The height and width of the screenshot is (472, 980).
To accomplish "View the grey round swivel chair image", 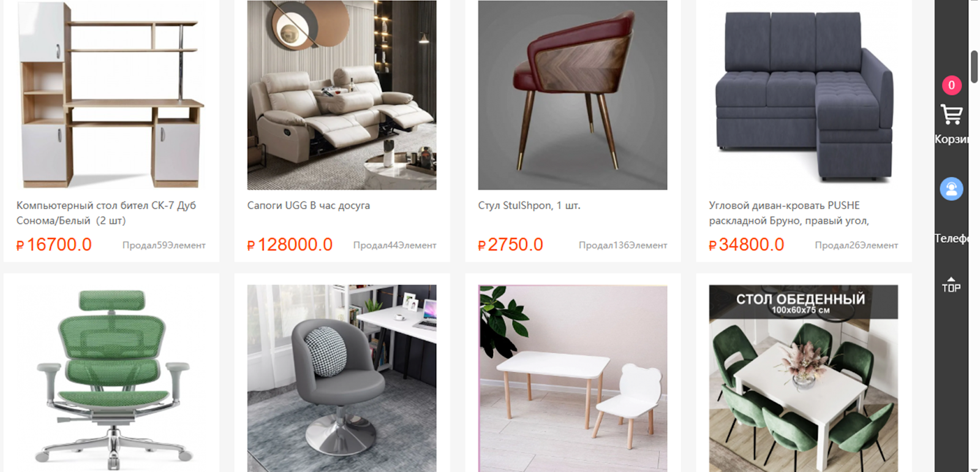I will coord(342,378).
